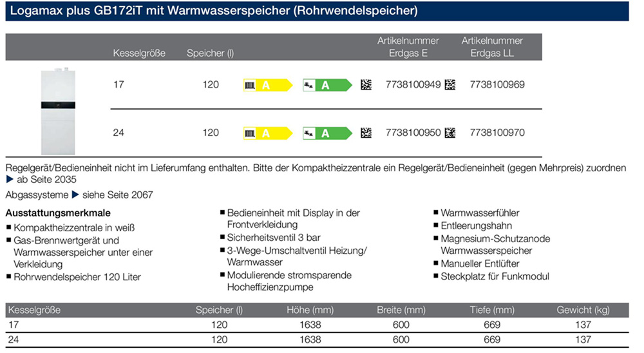This screenshot has height=353, width=644.
Task: Click 'Kompaktheizzentrale in weiß' bullet
Action: point(74,227)
